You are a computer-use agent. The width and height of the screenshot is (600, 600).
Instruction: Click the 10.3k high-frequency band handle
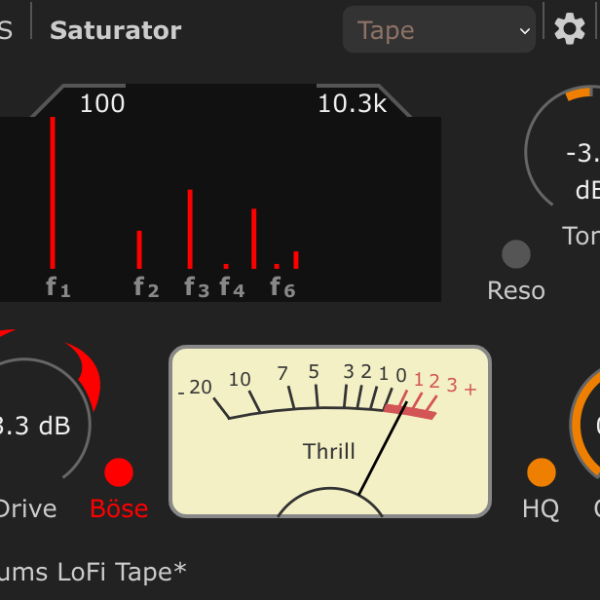click(x=352, y=103)
